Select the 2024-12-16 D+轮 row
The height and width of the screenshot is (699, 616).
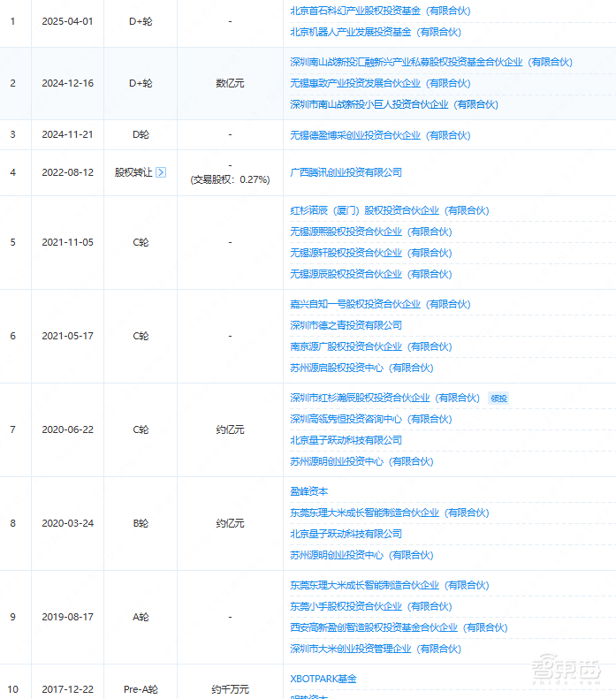(x=308, y=83)
